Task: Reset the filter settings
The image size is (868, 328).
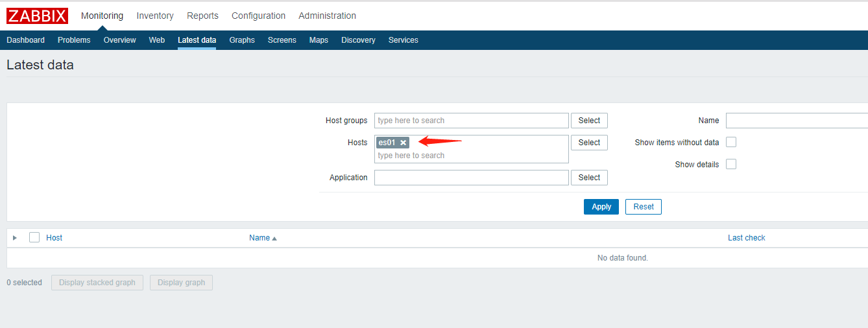Action: [x=644, y=207]
